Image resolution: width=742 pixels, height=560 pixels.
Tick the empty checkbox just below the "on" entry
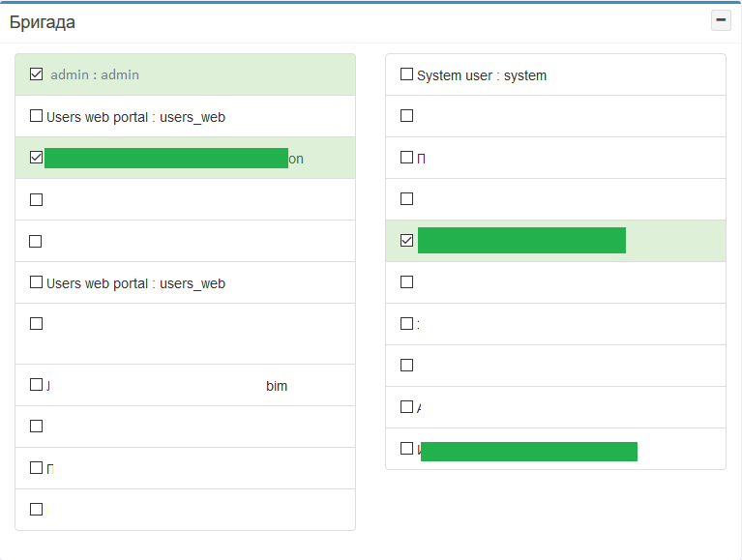tap(37, 199)
